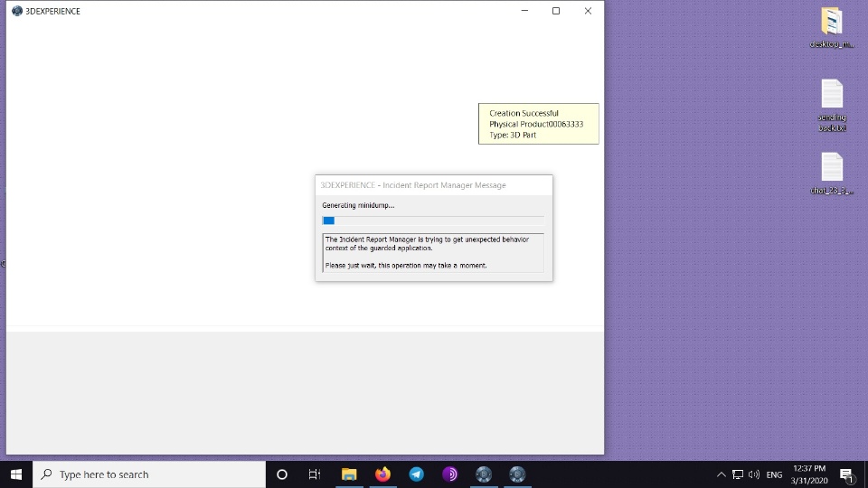Click 'Physical Product00063333' text in notification

click(536, 124)
